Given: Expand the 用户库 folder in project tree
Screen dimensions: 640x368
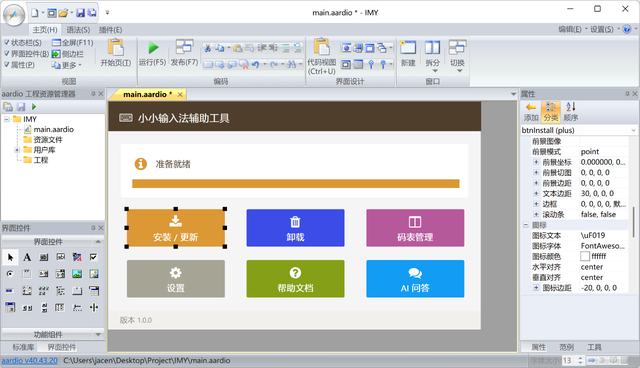Looking at the screenshot, I should [x=17, y=150].
